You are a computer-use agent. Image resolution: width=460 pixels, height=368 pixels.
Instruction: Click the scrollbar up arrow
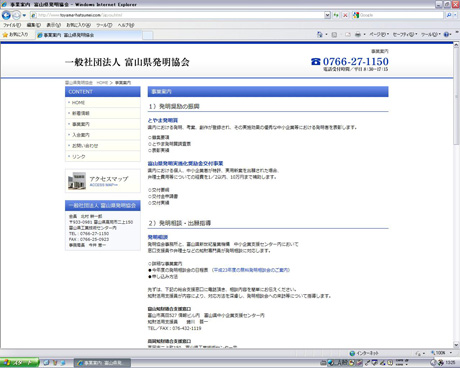click(456, 46)
